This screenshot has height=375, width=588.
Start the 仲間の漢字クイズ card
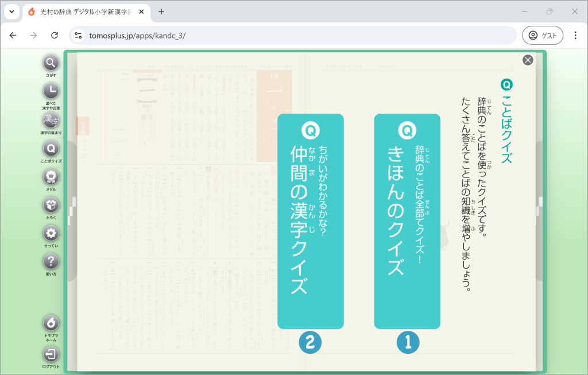[x=311, y=221]
